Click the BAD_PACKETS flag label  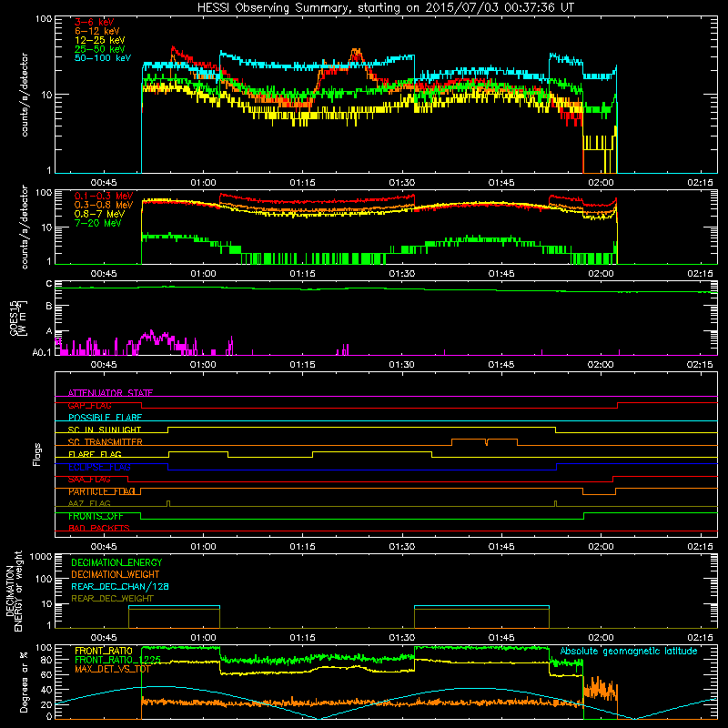99,529
